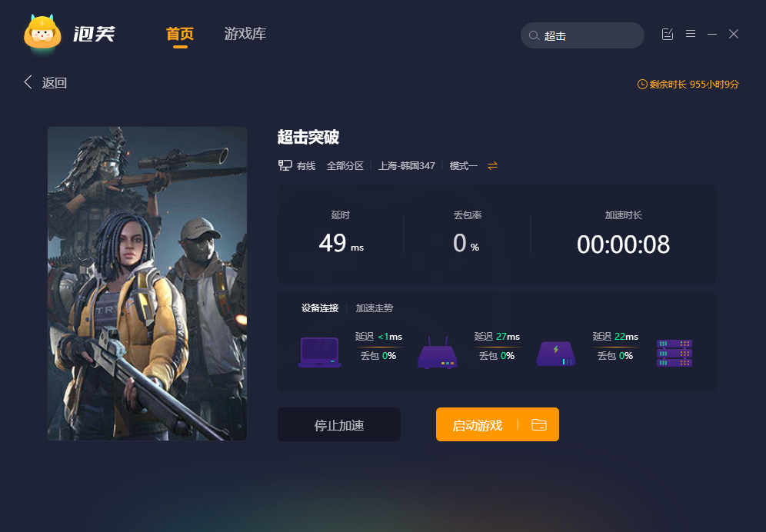Click the 延迟 <1ms reading
This screenshot has width=766, height=532.
point(378,337)
